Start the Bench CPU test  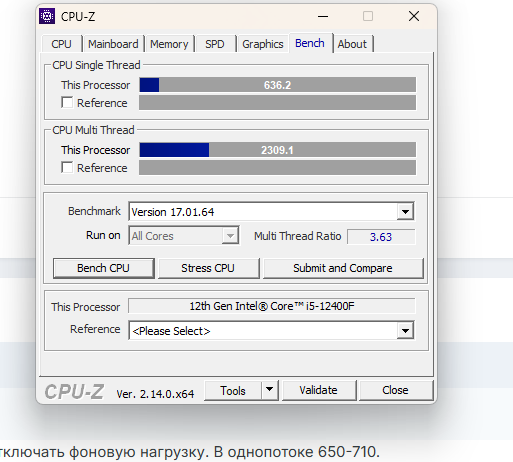(x=103, y=268)
